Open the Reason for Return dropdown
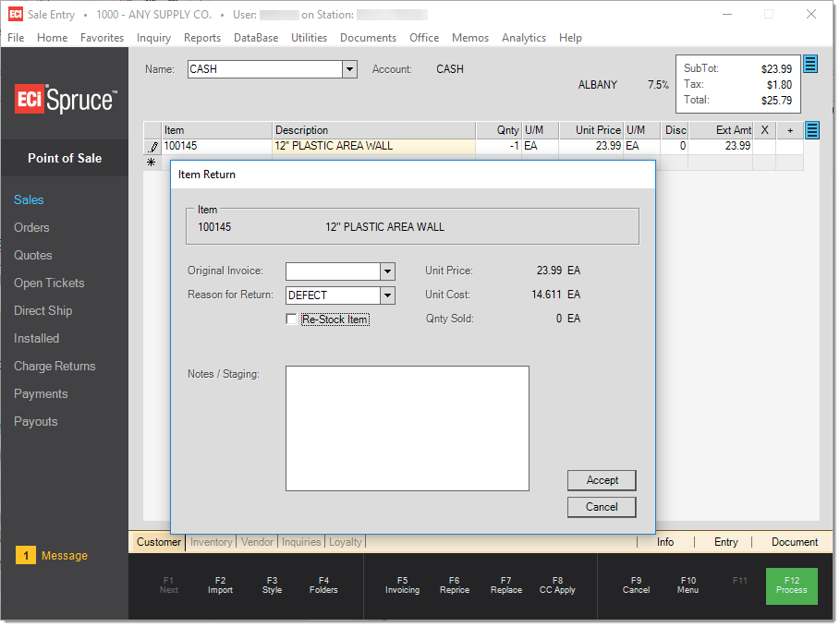 387,295
